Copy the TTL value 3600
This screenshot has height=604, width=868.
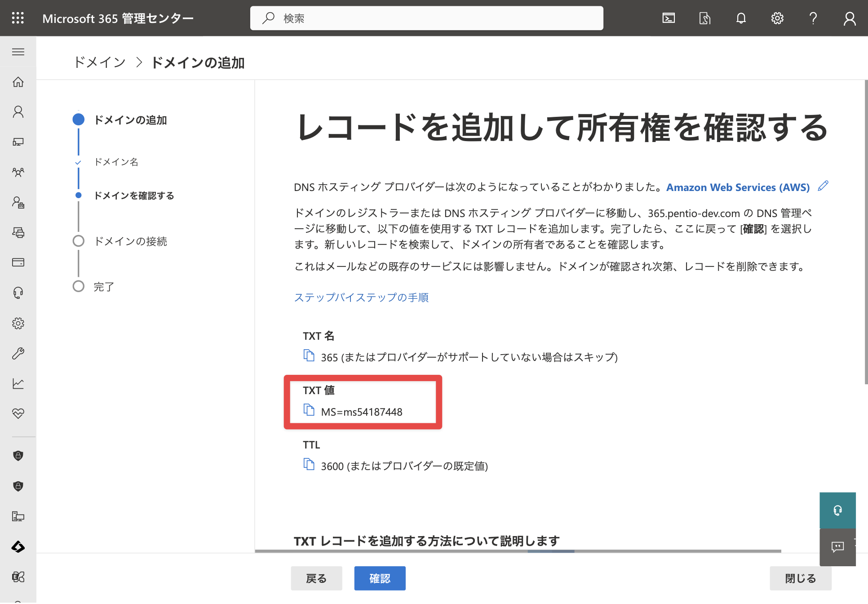pyautogui.click(x=309, y=464)
